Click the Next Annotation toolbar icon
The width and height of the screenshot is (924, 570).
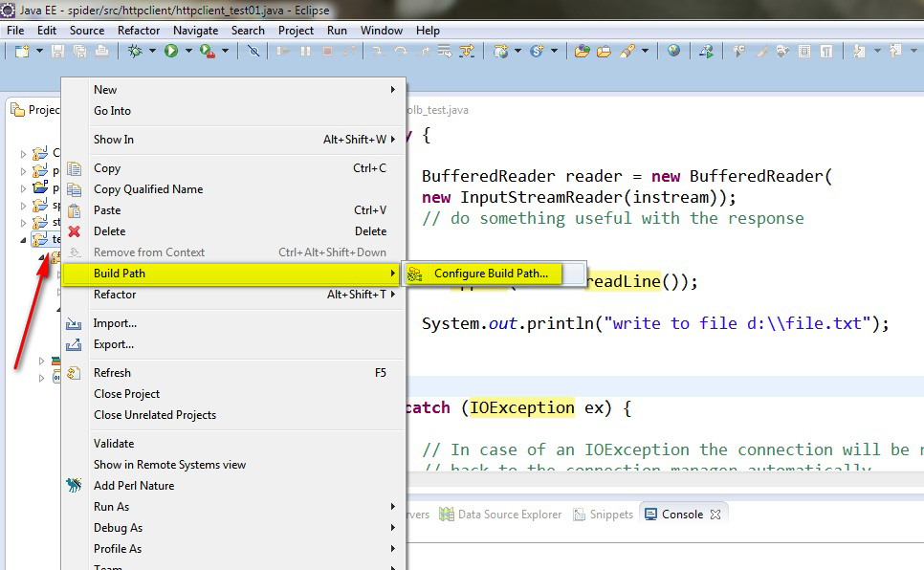click(859, 52)
